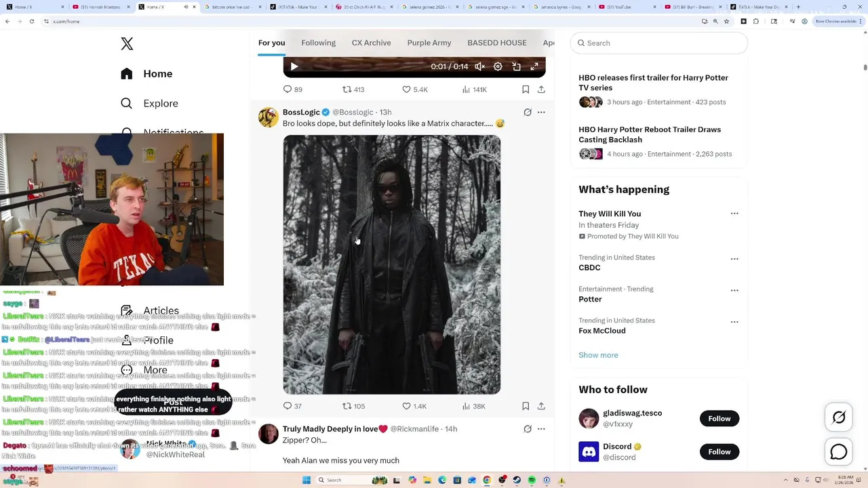Reply to the post with 89 comments

click(x=293, y=89)
